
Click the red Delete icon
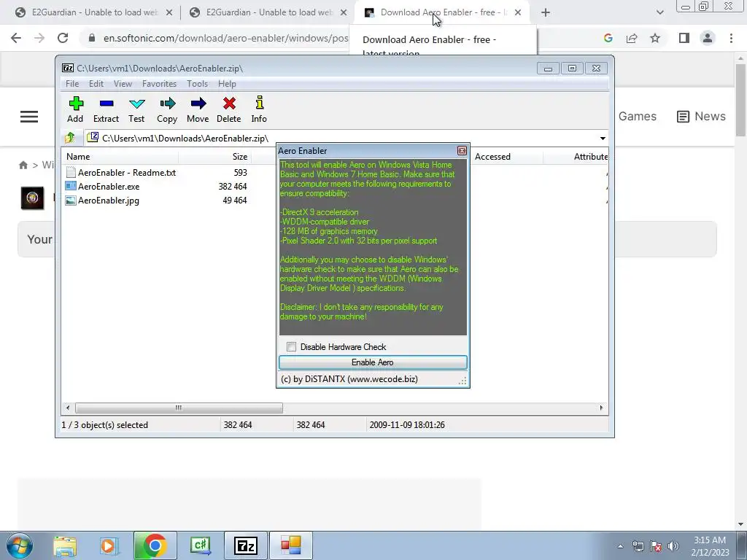pyautogui.click(x=228, y=109)
